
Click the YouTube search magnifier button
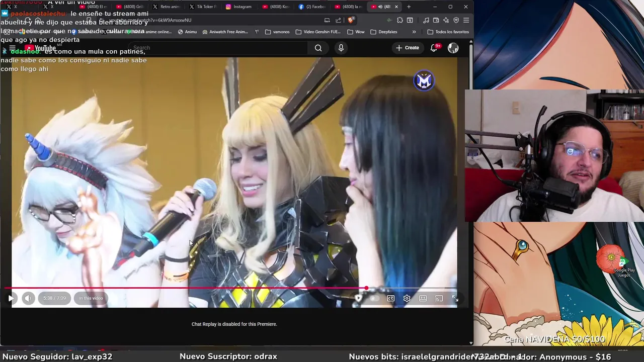pos(318,48)
